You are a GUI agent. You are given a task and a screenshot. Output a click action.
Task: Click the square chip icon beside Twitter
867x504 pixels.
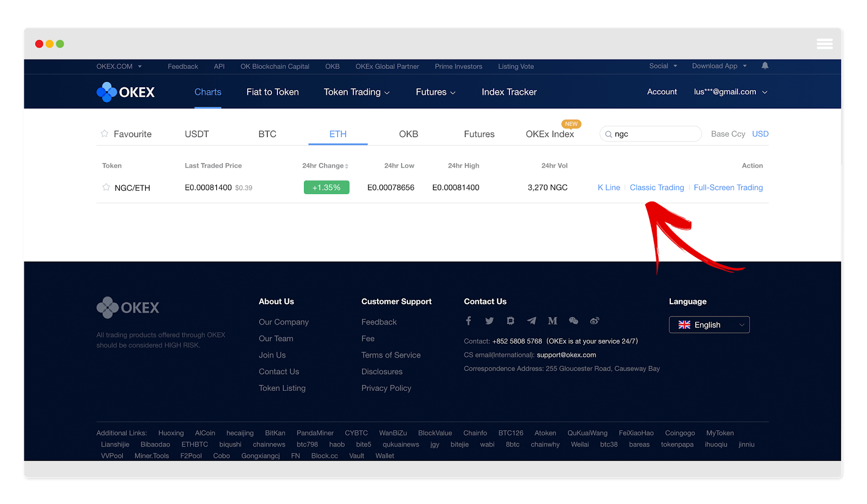[x=510, y=321]
